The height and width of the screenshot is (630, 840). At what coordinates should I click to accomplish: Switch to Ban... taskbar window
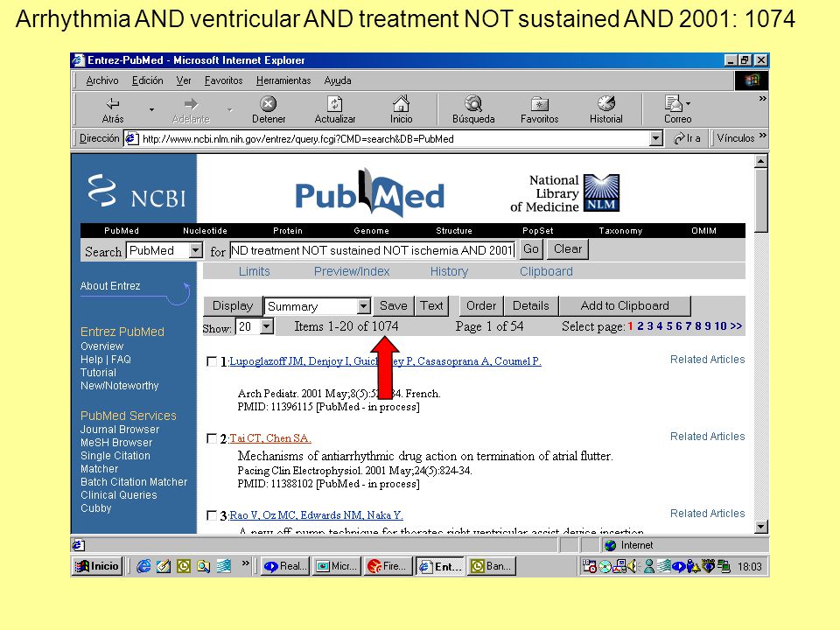[x=492, y=566]
